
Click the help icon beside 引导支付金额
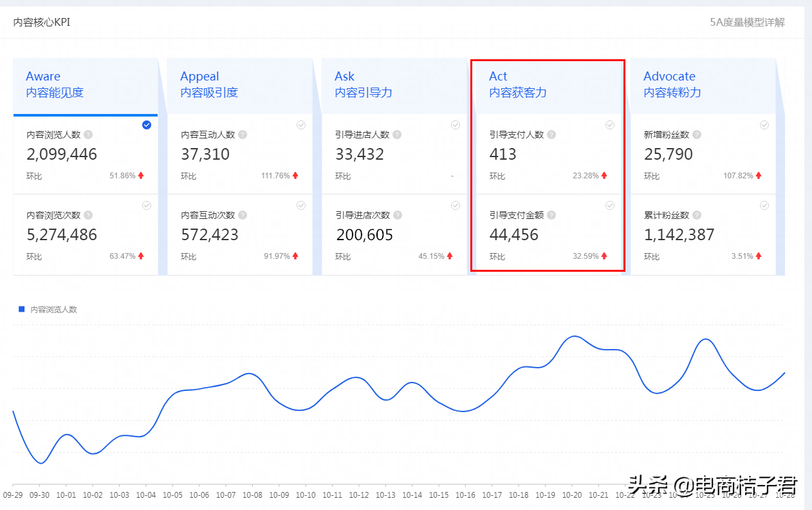pos(551,214)
